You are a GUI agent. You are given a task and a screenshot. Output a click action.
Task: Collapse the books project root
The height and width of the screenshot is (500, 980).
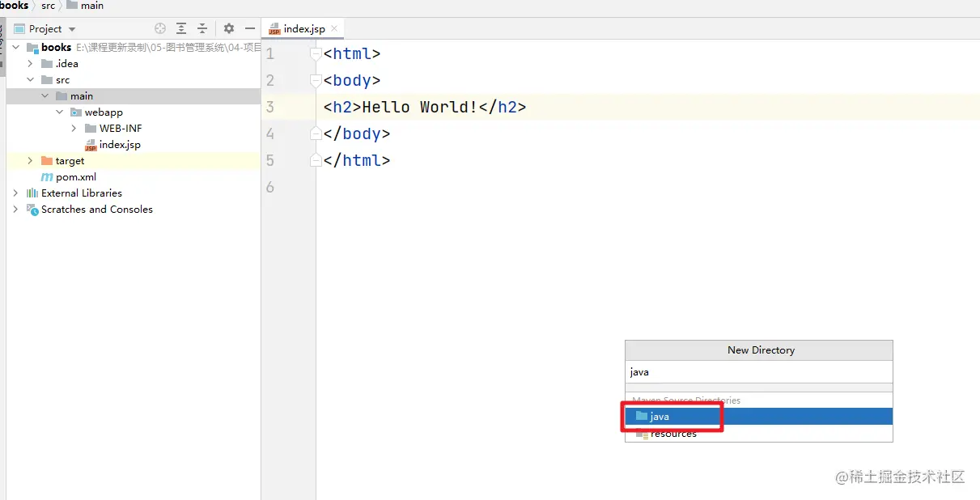click(16, 47)
